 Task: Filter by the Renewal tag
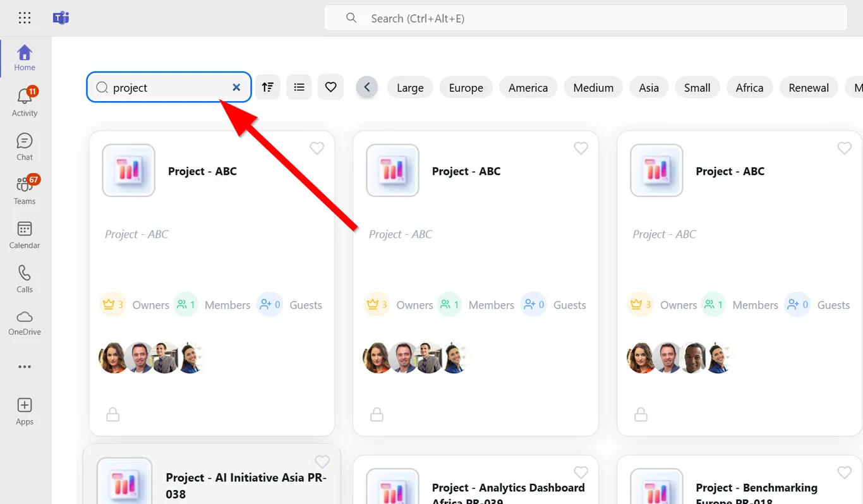[x=809, y=88]
